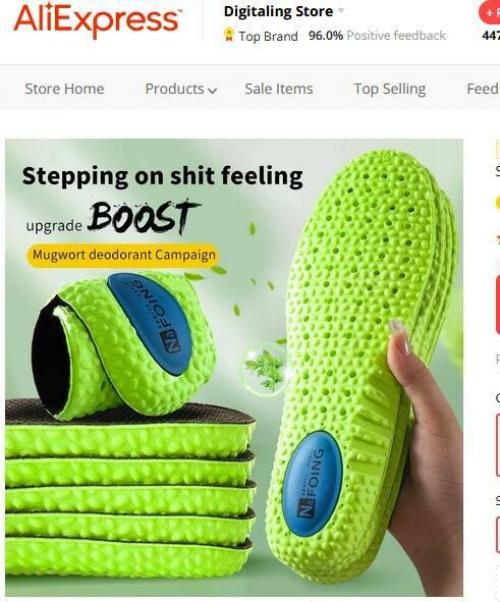The width and height of the screenshot is (500, 602).
Task: Open the Products dropdown menu
Action: (x=180, y=89)
